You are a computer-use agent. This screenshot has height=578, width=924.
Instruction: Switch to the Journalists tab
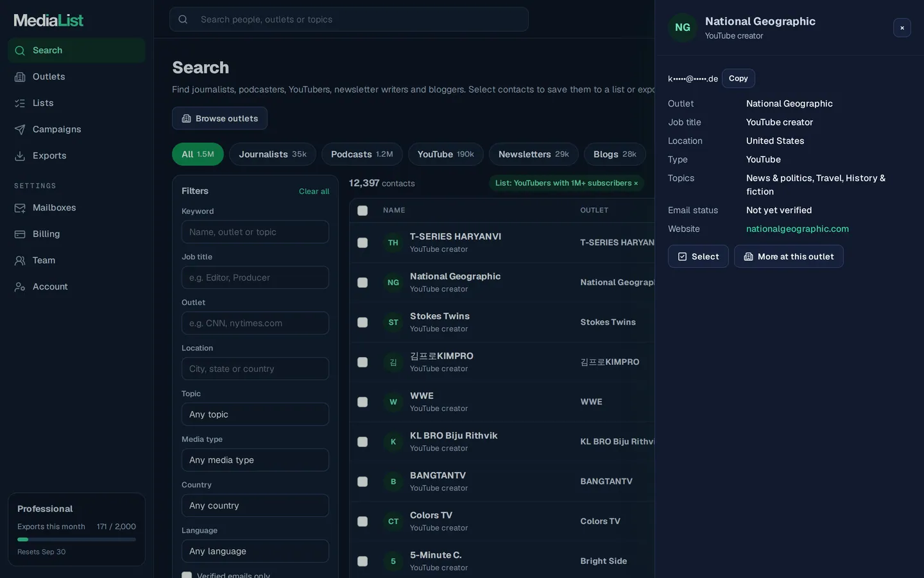coord(273,154)
